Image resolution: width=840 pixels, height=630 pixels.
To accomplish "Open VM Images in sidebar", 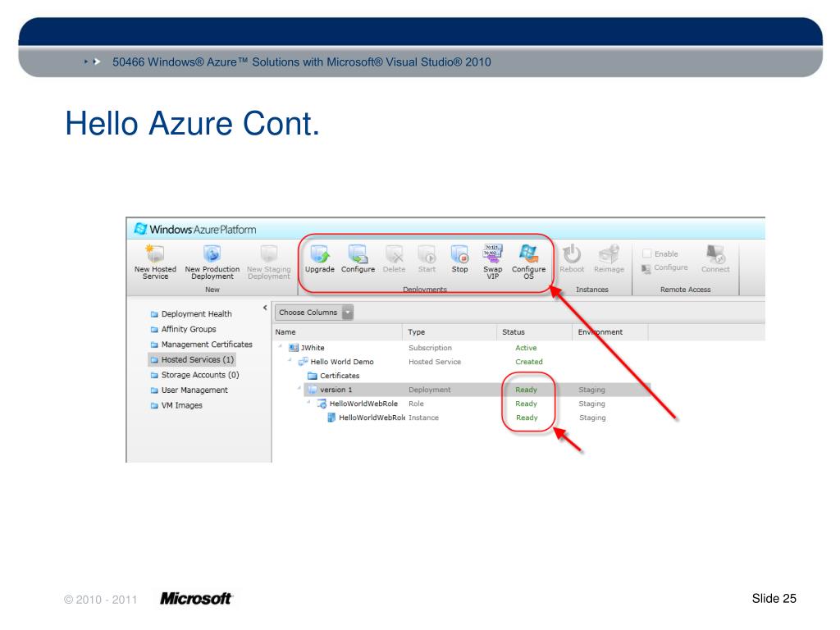I will (181, 405).
